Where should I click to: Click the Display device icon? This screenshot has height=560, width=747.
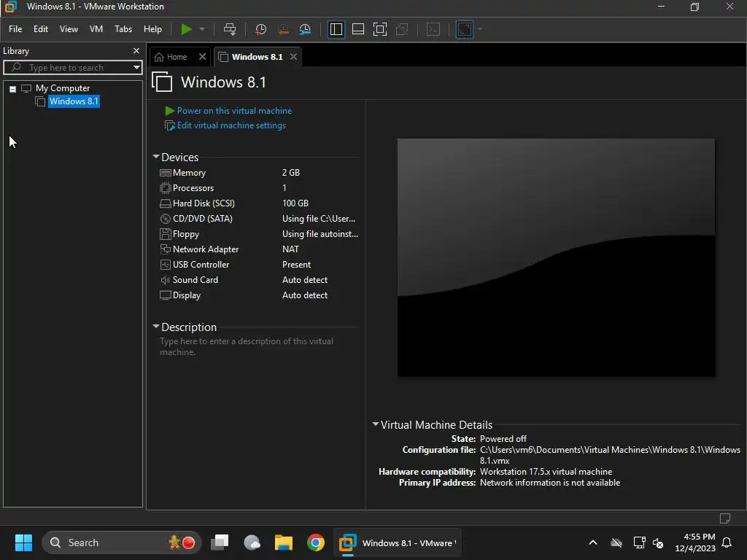pyautogui.click(x=166, y=295)
